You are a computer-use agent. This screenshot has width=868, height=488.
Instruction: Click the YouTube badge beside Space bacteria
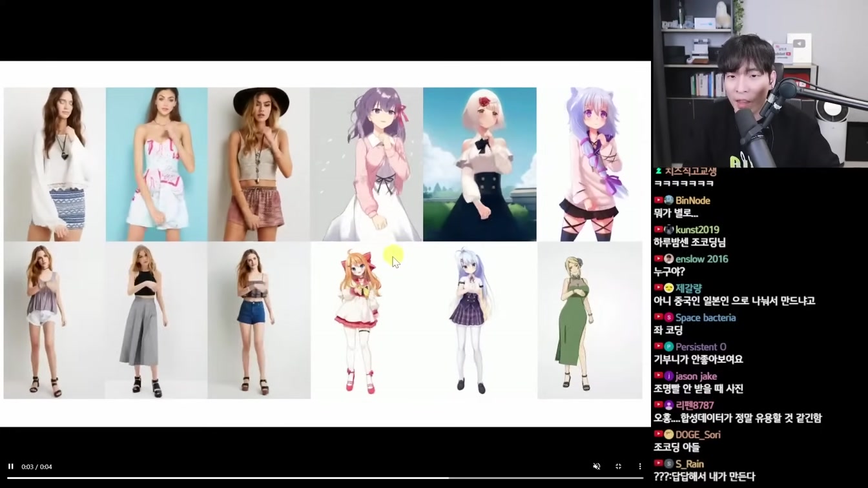(659, 318)
